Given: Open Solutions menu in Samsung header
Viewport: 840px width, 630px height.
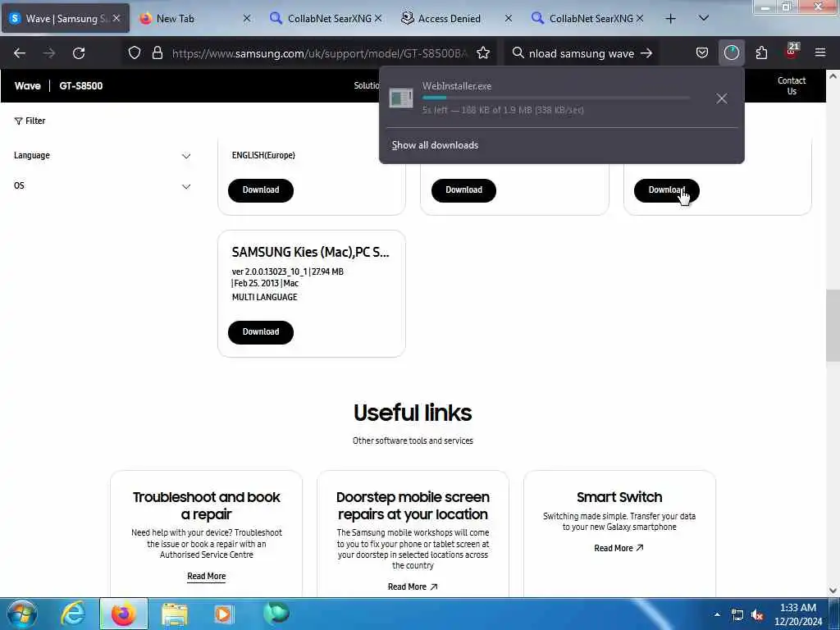Looking at the screenshot, I should click(x=367, y=85).
